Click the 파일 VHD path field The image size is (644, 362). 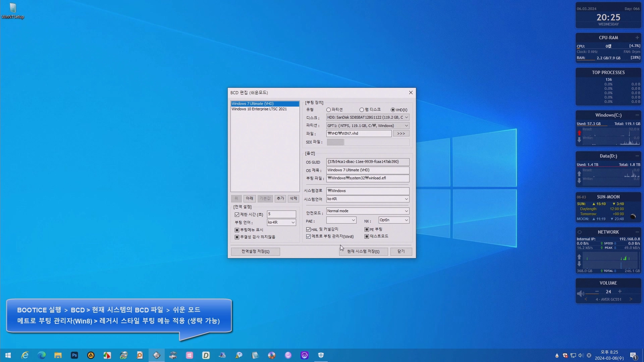point(359,133)
